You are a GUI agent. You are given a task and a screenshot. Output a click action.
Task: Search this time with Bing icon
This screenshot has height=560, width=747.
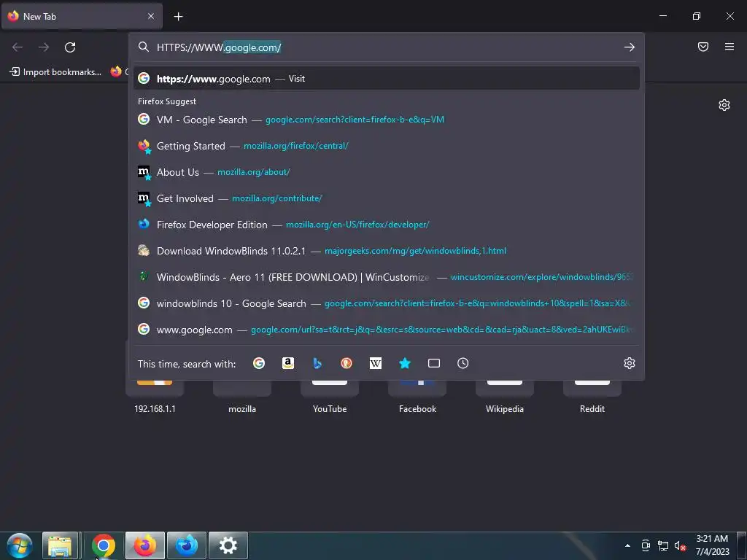tap(317, 363)
